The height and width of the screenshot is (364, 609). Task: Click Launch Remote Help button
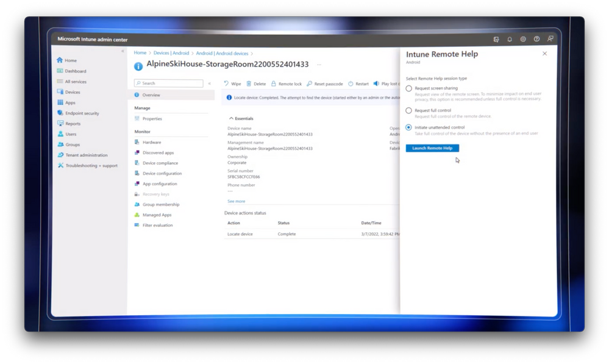[432, 148]
